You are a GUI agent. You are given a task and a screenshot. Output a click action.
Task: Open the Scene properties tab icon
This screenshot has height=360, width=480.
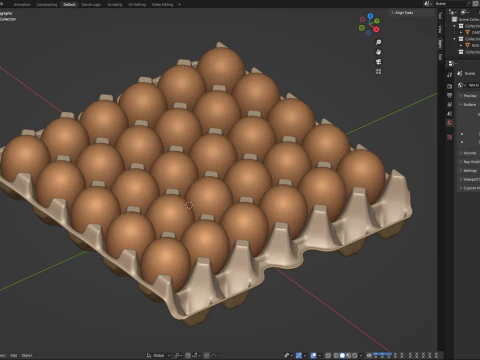pyautogui.click(x=450, y=114)
